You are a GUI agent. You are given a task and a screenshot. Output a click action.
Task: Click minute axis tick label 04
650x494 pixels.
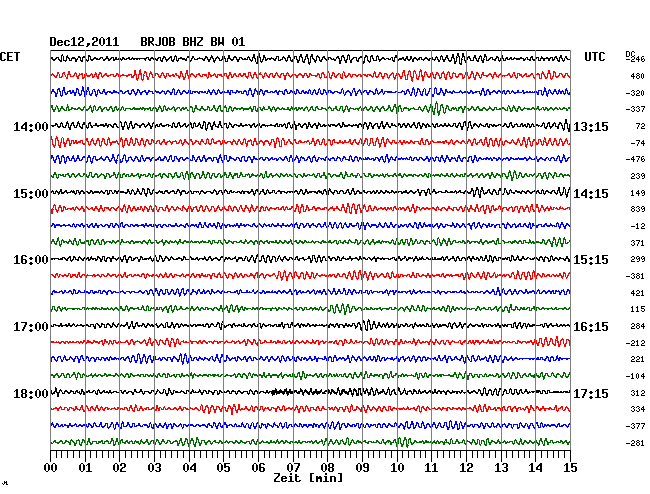click(x=189, y=468)
